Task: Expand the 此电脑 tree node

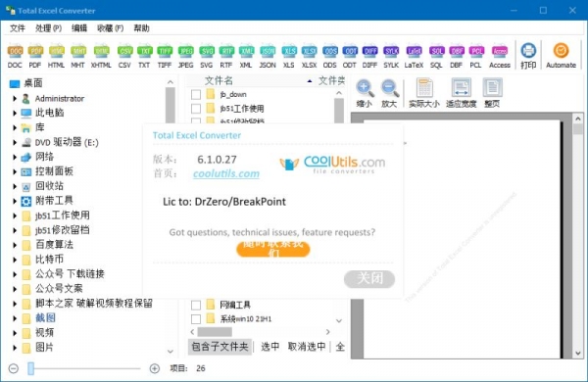Action: click(x=15, y=113)
